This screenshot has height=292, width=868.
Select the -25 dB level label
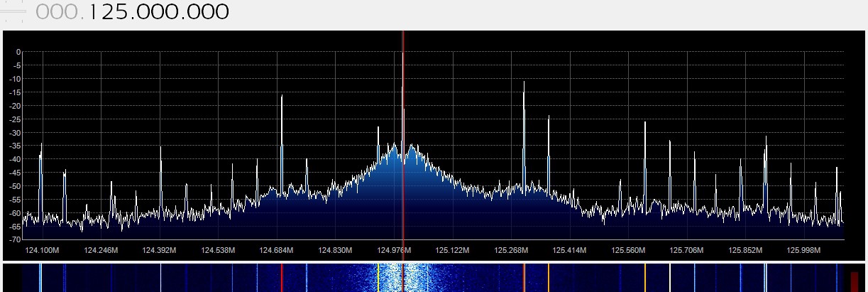coord(15,119)
